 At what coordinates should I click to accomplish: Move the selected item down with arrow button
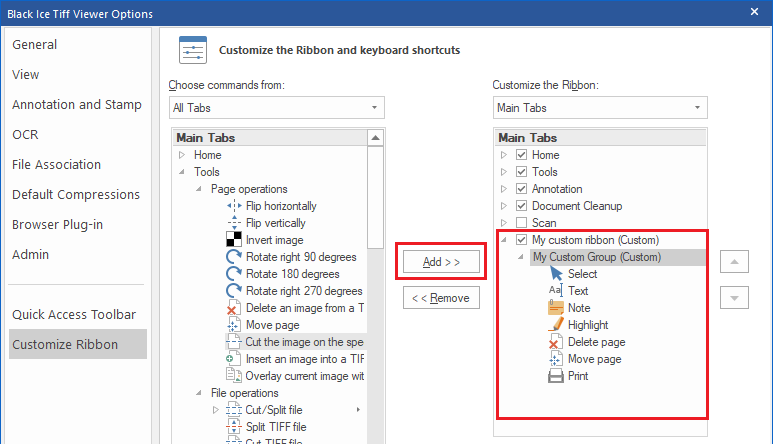coord(734,298)
